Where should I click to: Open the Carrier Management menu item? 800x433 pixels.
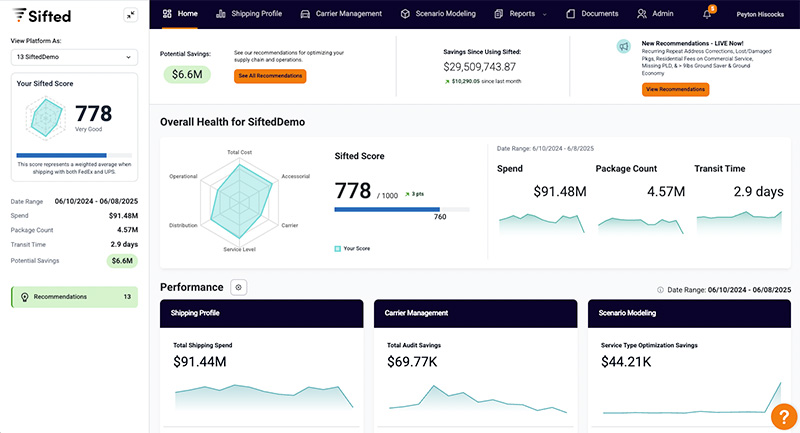347,14
